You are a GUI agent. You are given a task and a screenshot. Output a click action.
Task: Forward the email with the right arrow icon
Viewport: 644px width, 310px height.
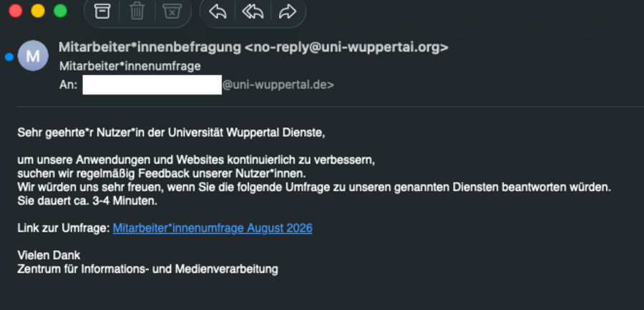pyautogui.click(x=288, y=11)
